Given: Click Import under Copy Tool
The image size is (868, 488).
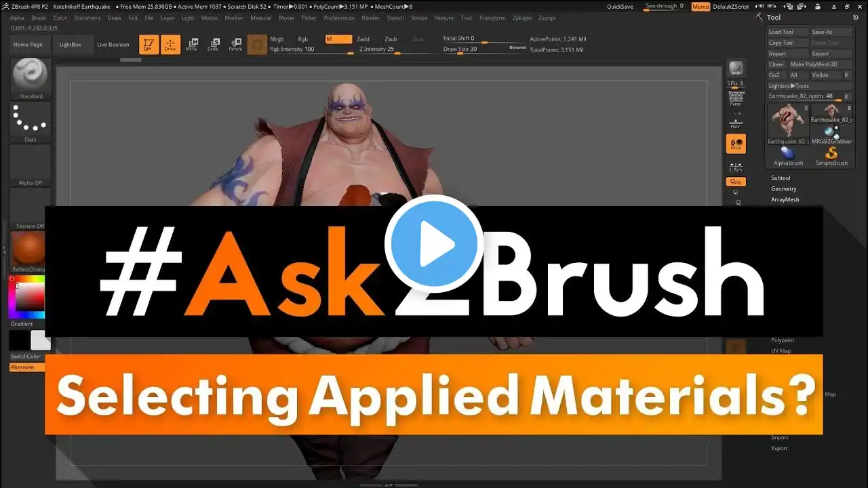Looking at the screenshot, I should point(787,54).
